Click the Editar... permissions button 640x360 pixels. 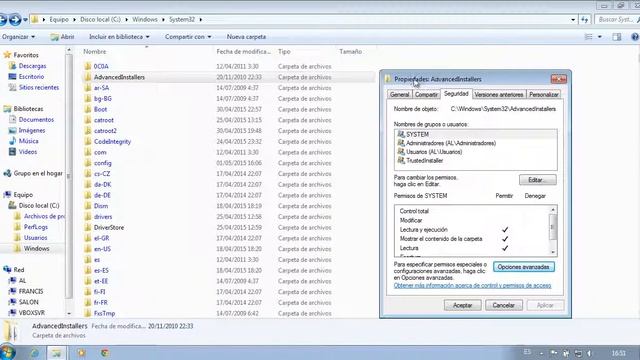pyautogui.click(x=538, y=180)
